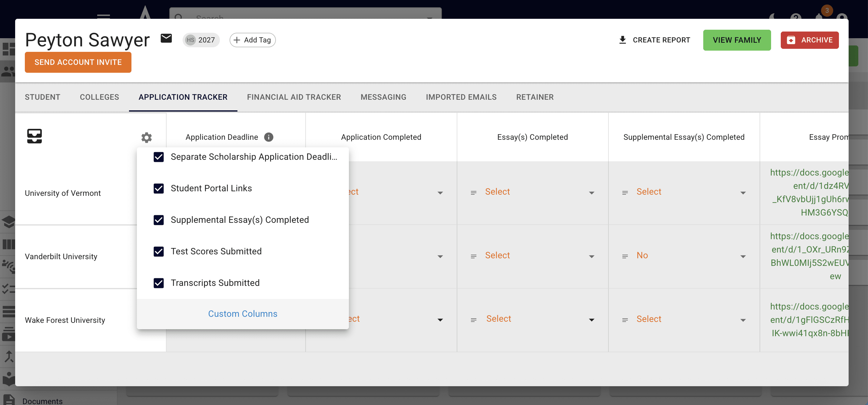Screen dimensions: 868x405
Task: Uncheck Test Scores Submitted column
Action: pos(158,251)
